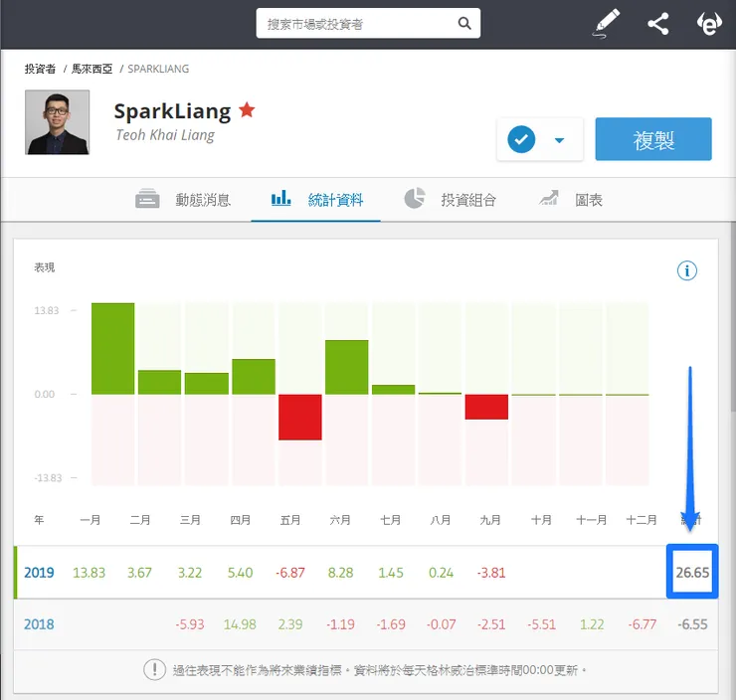Click 2019 June value 8.28

(x=340, y=573)
